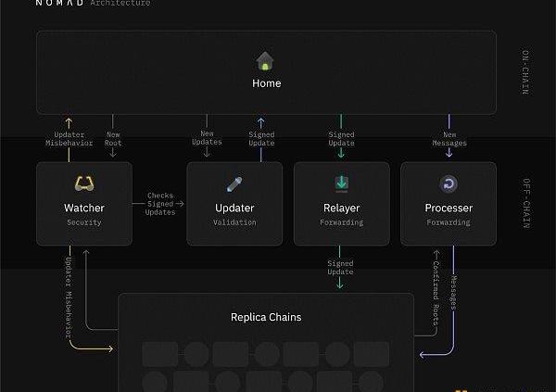Click the Updater pencil icon
556x392 pixels.
234,184
